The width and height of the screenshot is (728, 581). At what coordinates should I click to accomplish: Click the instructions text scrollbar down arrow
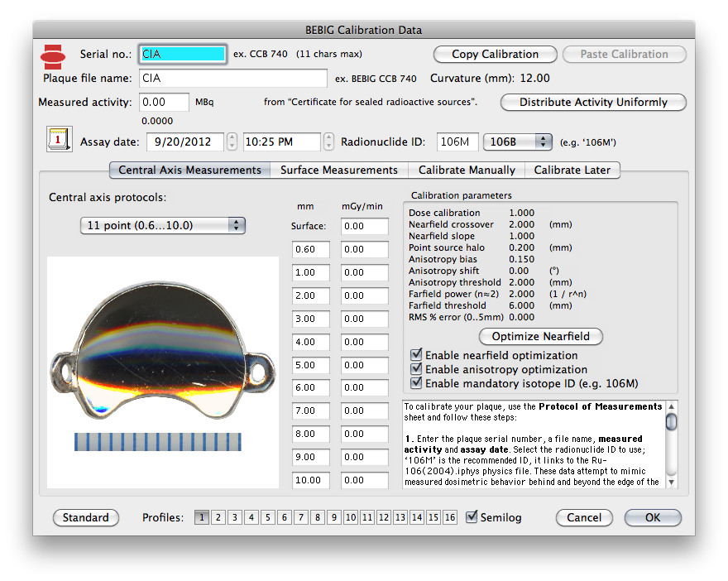click(672, 482)
